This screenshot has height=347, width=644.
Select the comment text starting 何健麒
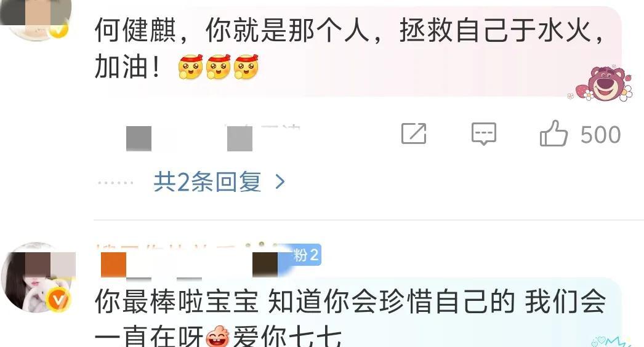point(350,49)
